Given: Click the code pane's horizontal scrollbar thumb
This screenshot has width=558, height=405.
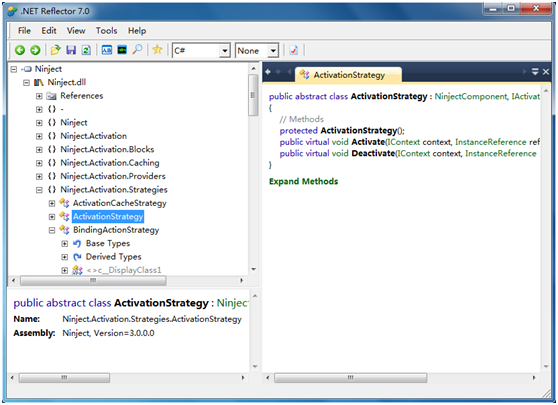Looking at the screenshot, I should [351, 378].
